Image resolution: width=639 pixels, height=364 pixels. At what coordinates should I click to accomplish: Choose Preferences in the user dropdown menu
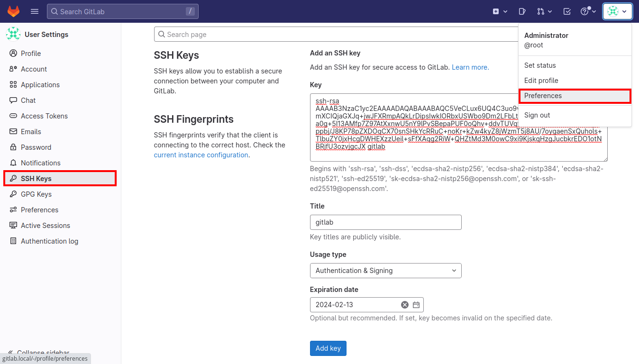point(575,96)
